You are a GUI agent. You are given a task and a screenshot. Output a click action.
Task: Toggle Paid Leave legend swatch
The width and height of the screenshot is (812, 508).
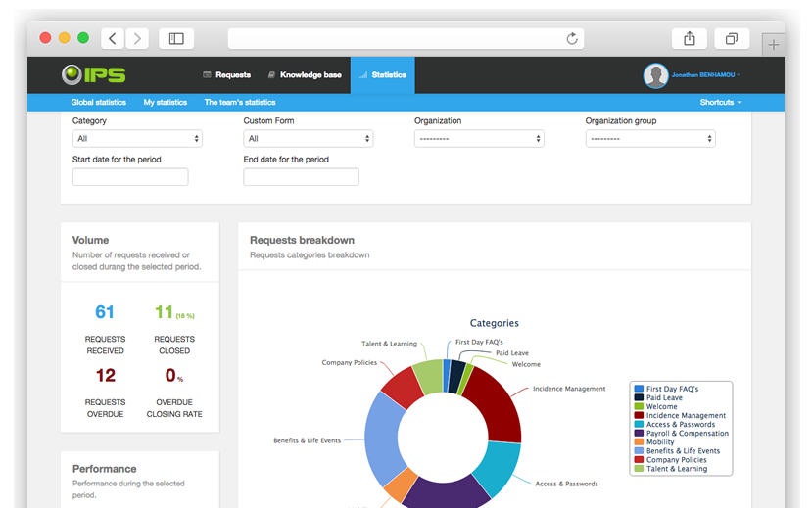[639, 397]
